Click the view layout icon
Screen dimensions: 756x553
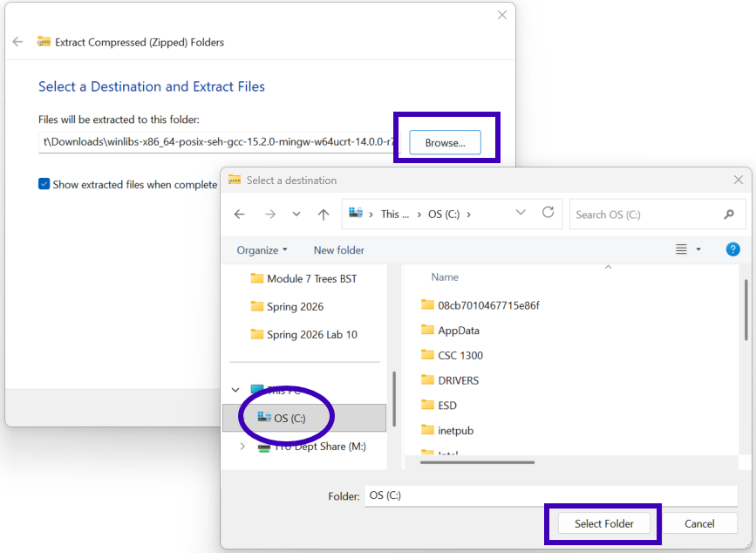point(682,249)
